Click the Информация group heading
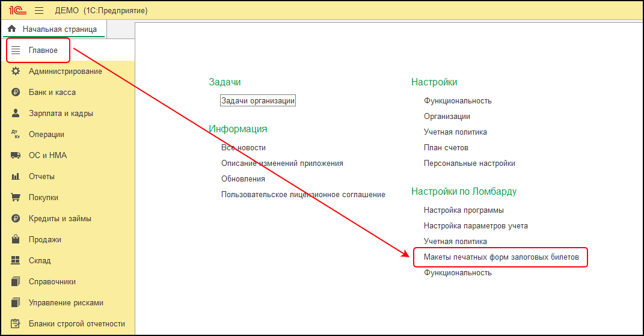This screenshot has width=644, height=336. click(238, 129)
